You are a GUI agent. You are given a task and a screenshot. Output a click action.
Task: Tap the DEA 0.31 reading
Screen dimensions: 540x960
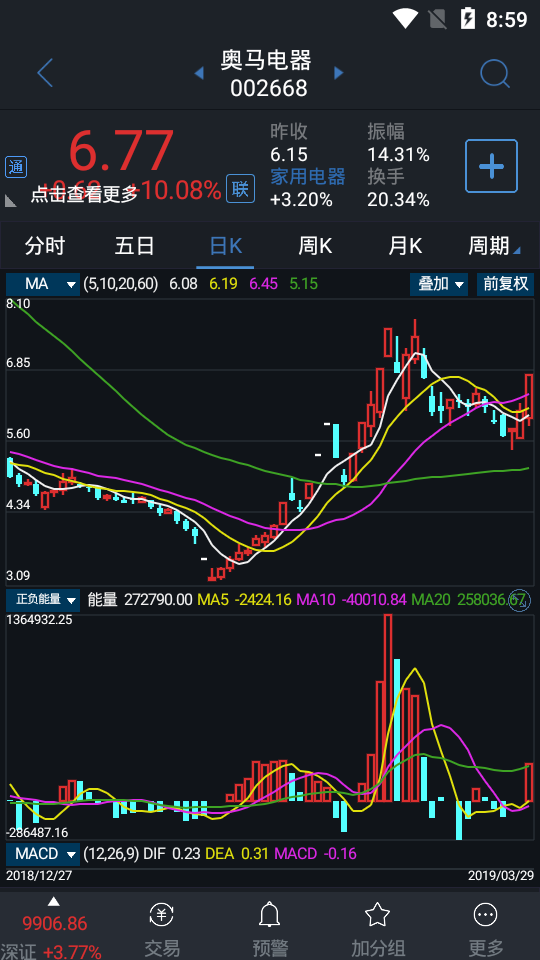tap(236, 853)
